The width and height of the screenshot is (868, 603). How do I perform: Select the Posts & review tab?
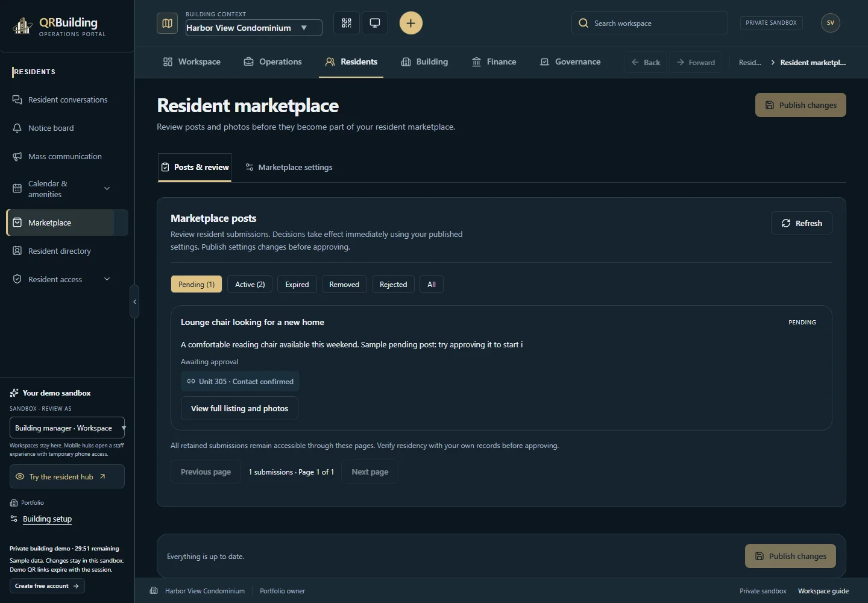tap(195, 167)
